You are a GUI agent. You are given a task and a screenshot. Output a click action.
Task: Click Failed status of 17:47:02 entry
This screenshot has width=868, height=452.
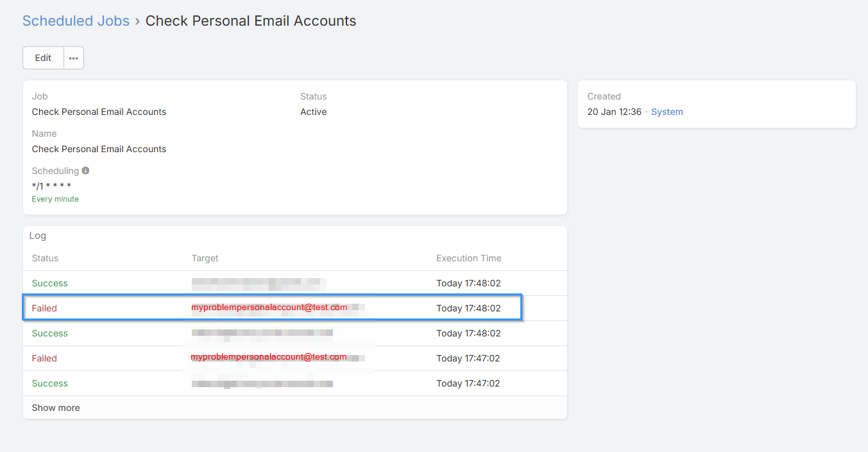click(44, 358)
